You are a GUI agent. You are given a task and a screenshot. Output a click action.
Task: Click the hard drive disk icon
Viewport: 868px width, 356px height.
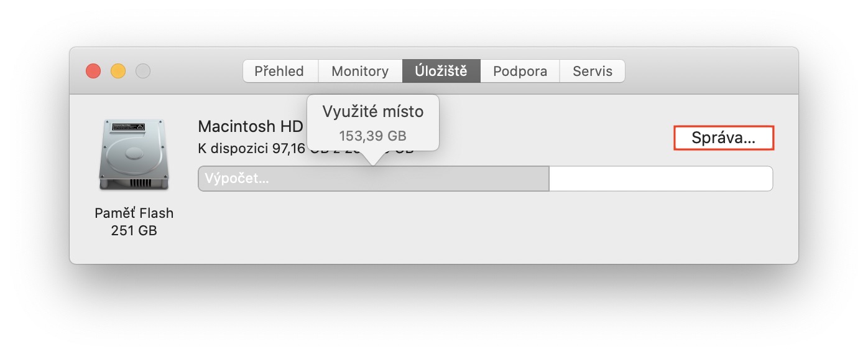click(x=133, y=154)
